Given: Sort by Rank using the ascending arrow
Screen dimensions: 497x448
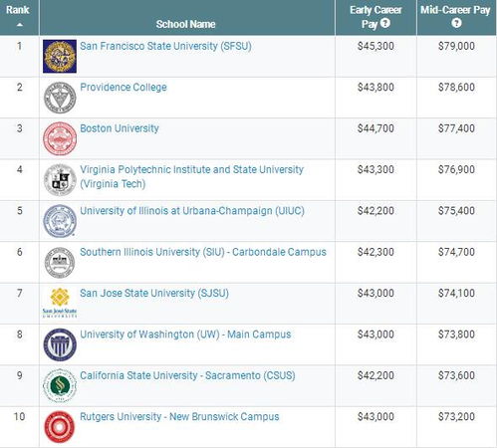Looking at the screenshot, I should click(x=20, y=25).
